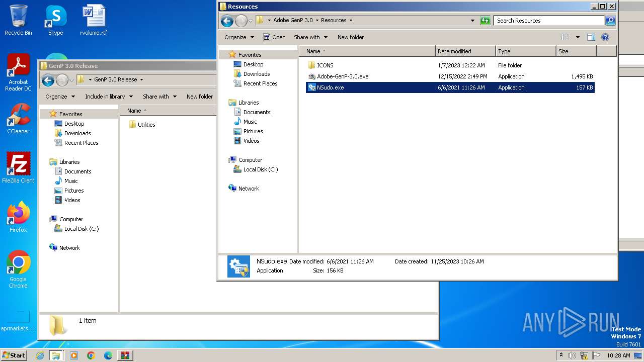The image size is (644, 362).
Task: Sort by the Size column
Action: [576, 51]
